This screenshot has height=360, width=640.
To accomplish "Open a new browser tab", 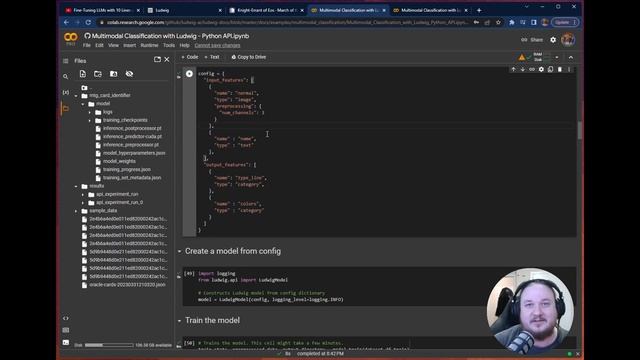I will [x=479, y=10].
